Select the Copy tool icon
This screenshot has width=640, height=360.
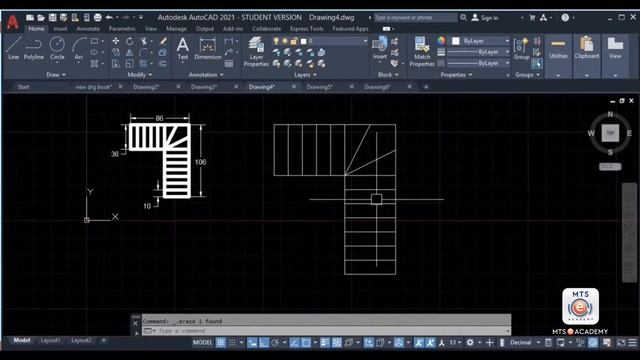coord(116,52)
